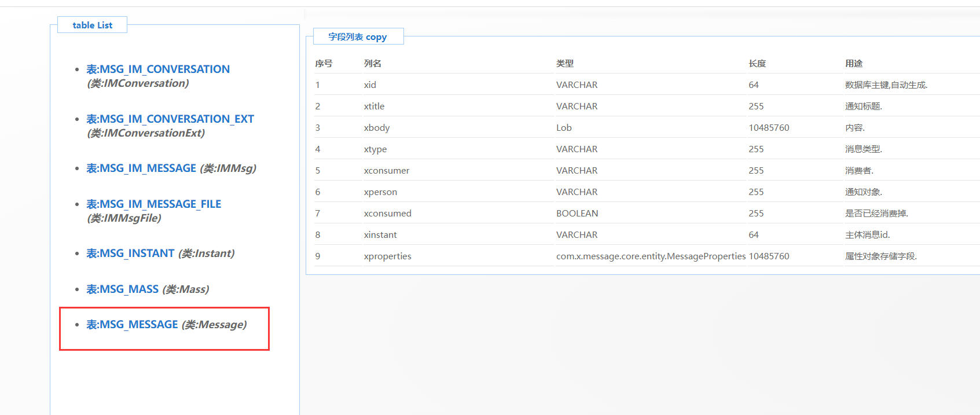Select the xproperties column name cell

pyautogui.click(x=388, y=256)
